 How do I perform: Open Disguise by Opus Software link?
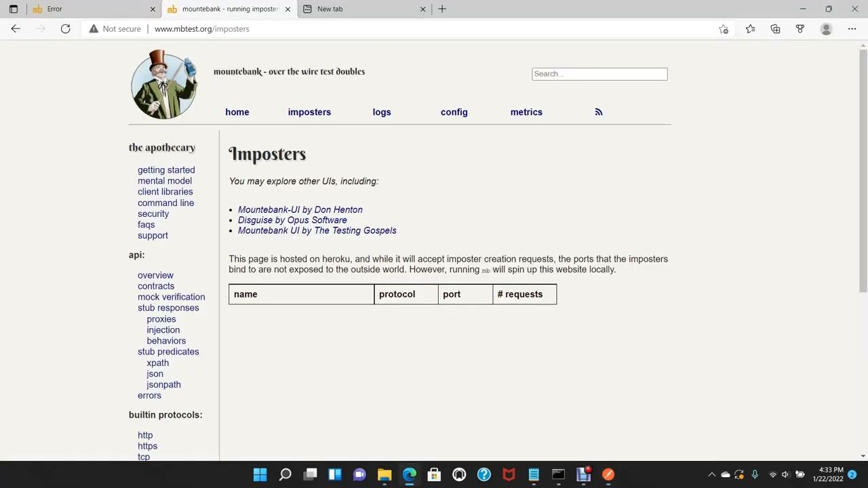(x=292, y=220)
